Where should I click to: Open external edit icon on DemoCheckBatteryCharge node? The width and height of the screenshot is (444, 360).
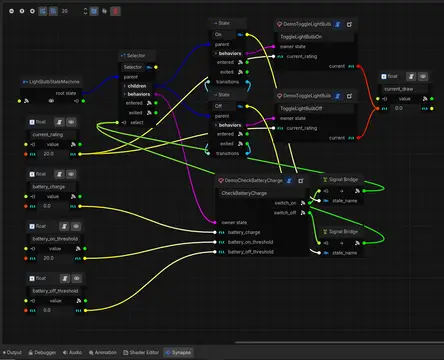pos(301,180)
